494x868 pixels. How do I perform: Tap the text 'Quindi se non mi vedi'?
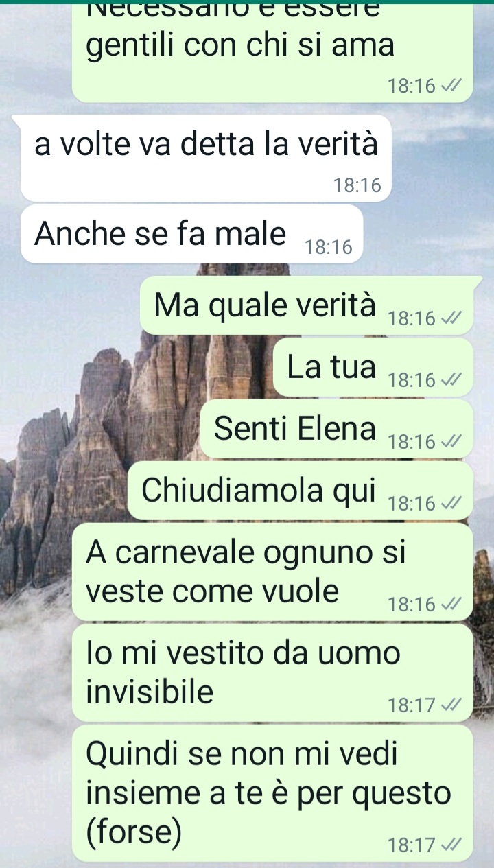coord(242,754)
